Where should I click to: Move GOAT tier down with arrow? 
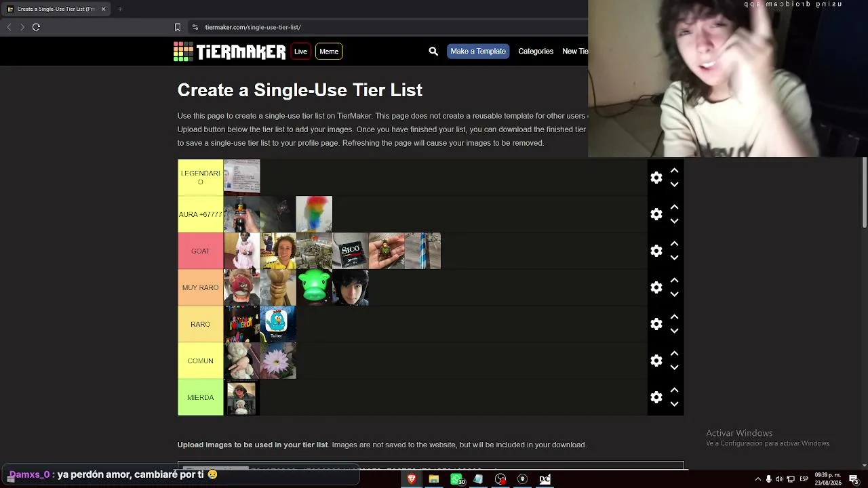pyautogui.click(x=674, y=258)
